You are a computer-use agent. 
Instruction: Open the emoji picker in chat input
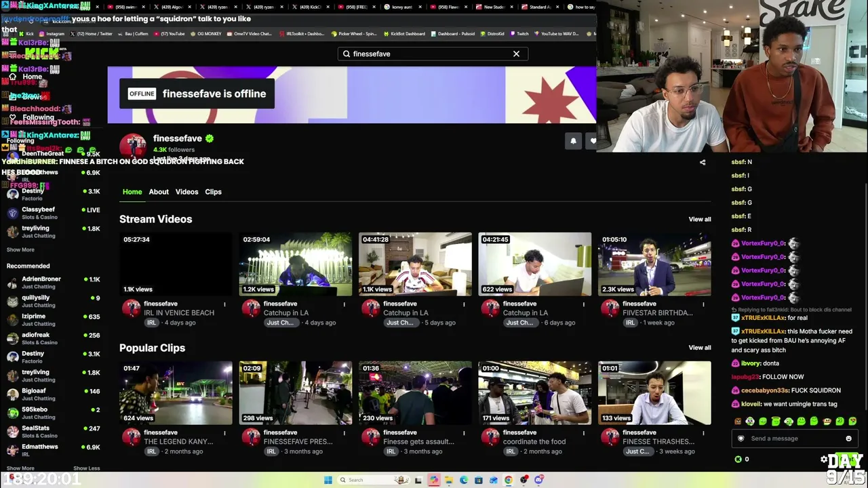coord(848,439)
